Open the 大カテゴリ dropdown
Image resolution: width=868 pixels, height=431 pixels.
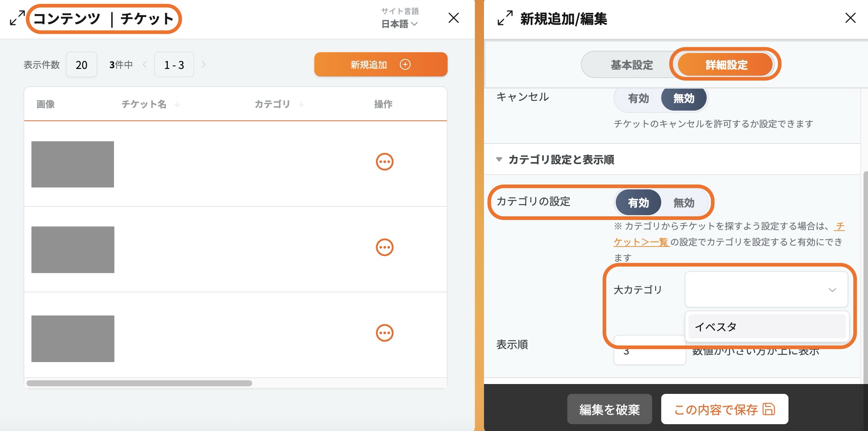[x=766, y=290]
